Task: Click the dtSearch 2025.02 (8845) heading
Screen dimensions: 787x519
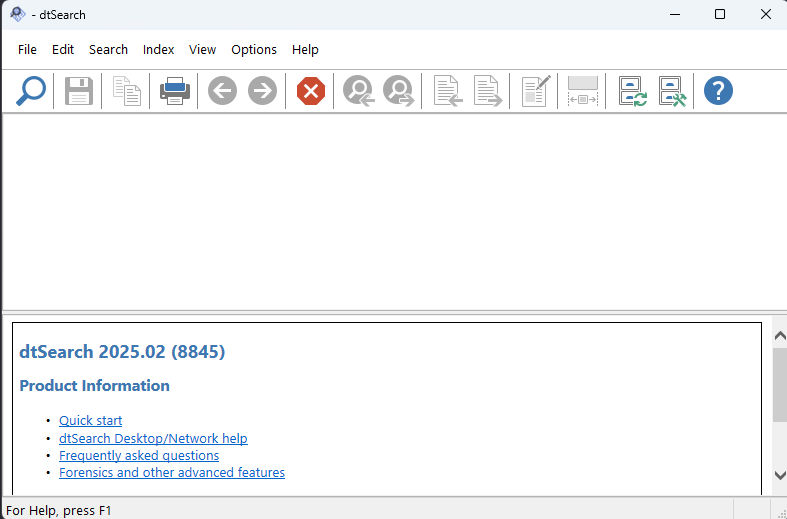Action: click(x=122, y=352)
